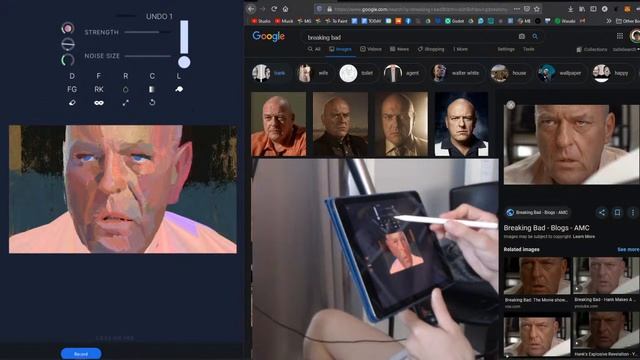This screenshot has width=640, height=360.
Task: Open the preview's three-dot options menu
Action: (633, 212)
